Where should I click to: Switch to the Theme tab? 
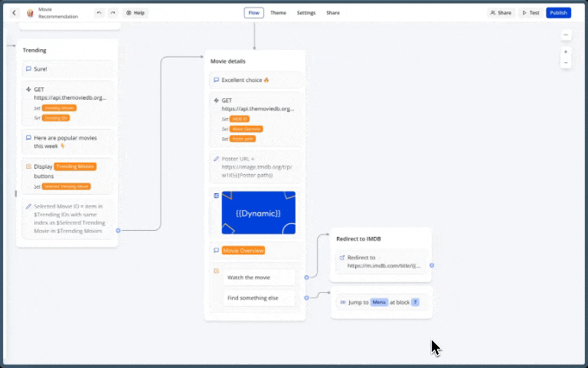pyautogui.click(x=278, y=13)
